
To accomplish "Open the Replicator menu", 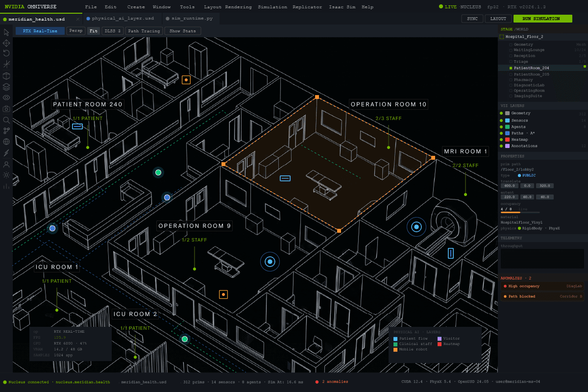I will [307, 7].
